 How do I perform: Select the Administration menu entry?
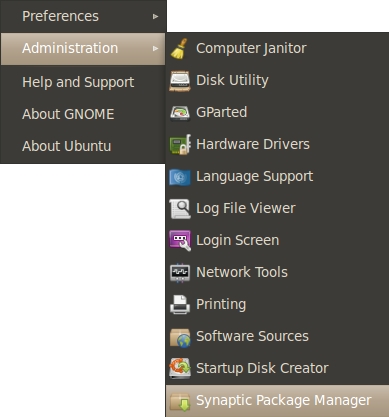coord(83,49)
